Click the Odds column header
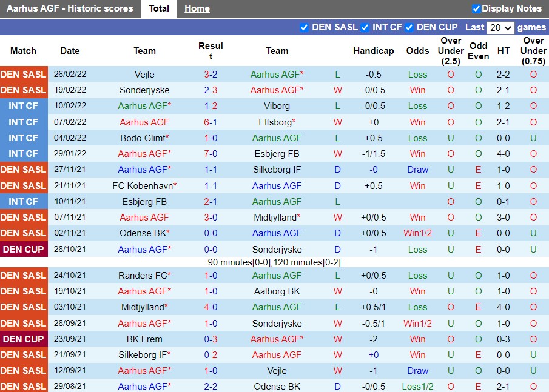The height and width of the screenshot is (392, 549). (x=418, y=51)
